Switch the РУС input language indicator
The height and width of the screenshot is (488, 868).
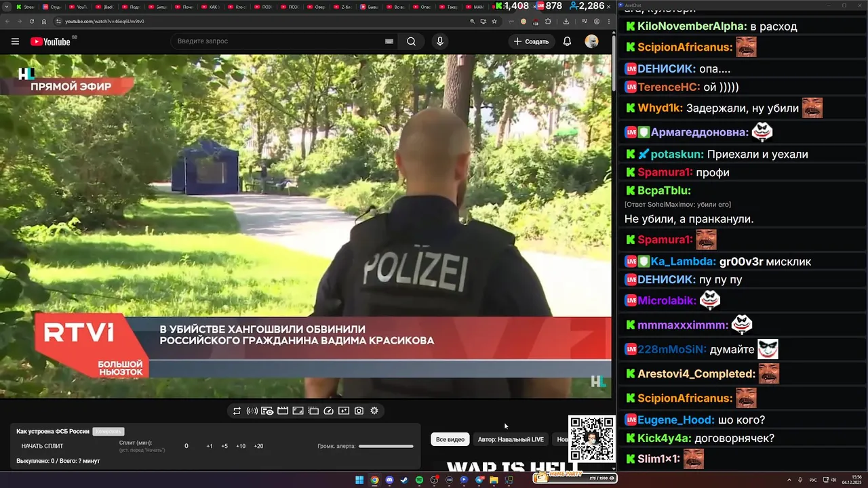pyautogui.click(x=813, y=480)
